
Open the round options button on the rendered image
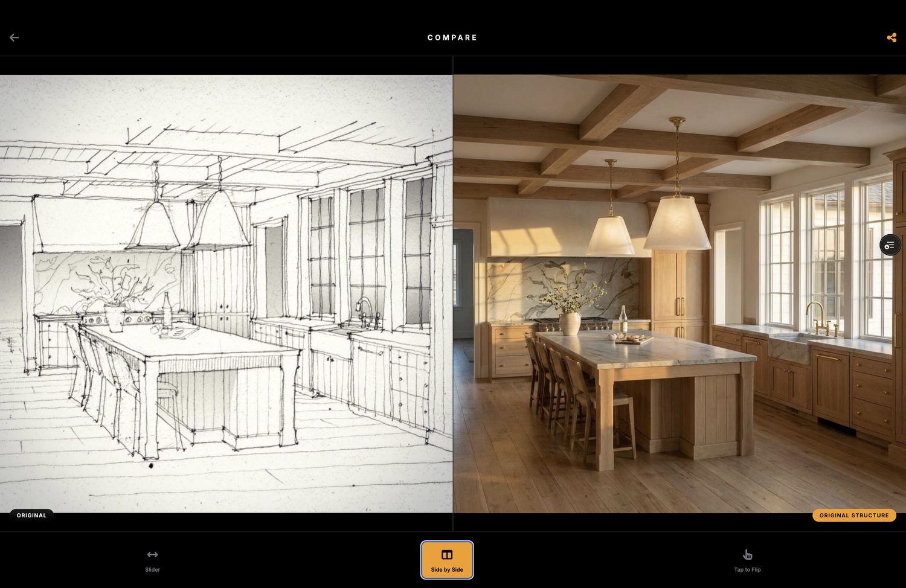coord(890,244)
